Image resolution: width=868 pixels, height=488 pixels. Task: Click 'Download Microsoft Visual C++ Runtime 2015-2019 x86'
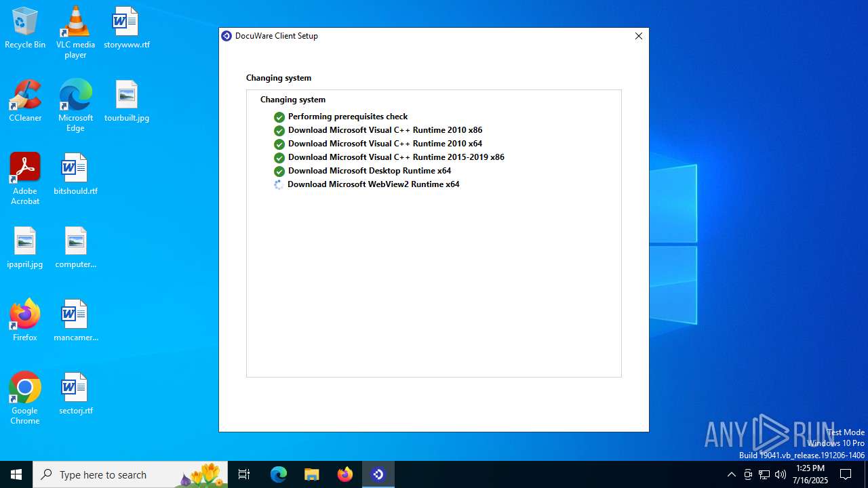pos(396,157)
